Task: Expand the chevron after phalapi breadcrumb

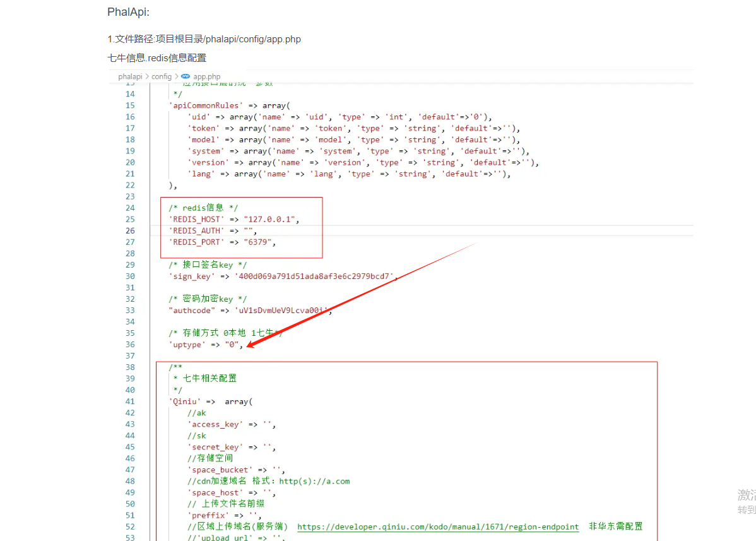Action: coord(147,76)
